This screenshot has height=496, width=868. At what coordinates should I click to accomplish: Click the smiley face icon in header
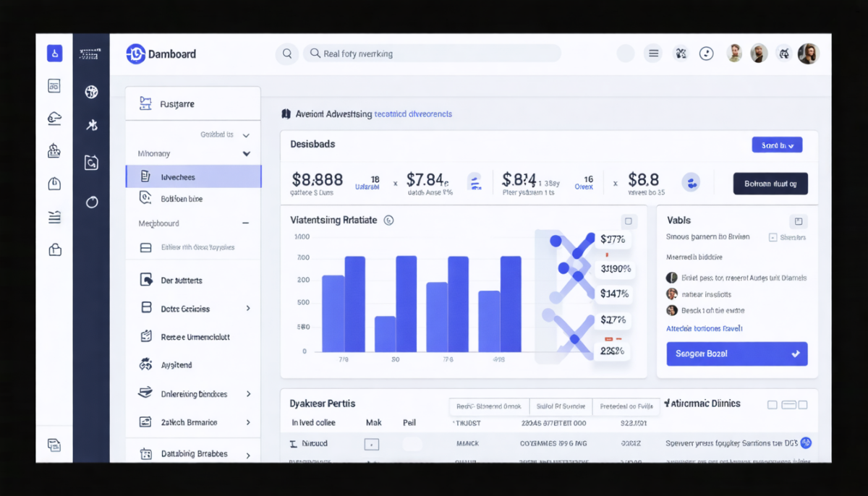pyautogui.click(x=707, y=54)
